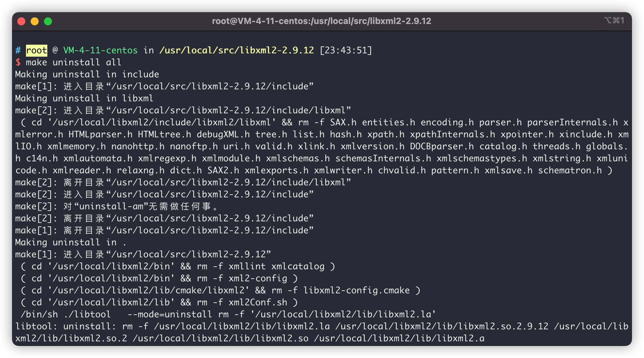
Task: Click 'schematron.h' at the header list end
Action: [570, 170]
